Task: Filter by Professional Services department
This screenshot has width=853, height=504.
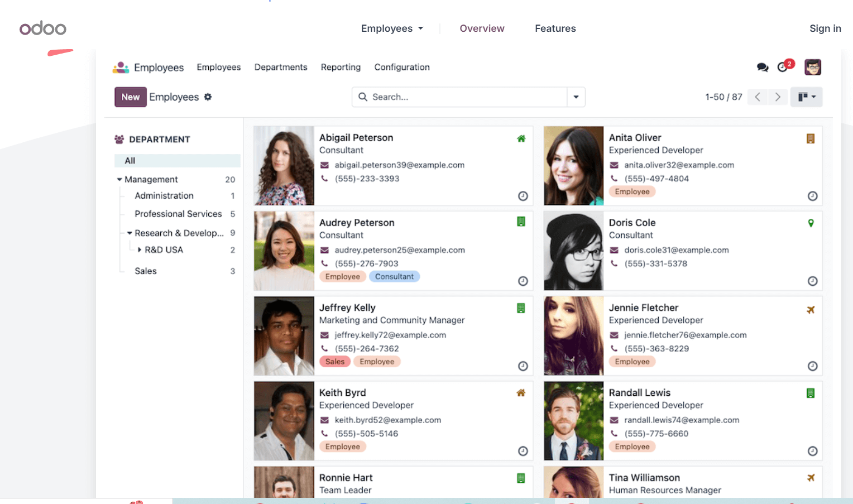Action: tap(178, 214)
